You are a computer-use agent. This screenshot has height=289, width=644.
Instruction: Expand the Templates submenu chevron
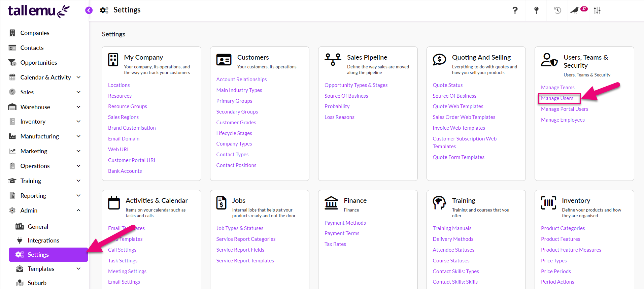(78, 268)
